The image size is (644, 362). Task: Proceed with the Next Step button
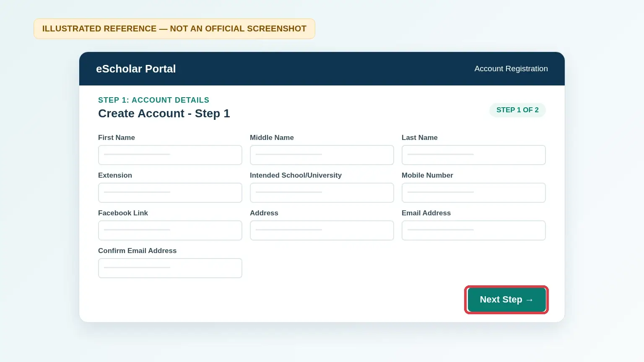tap(506, 300)
